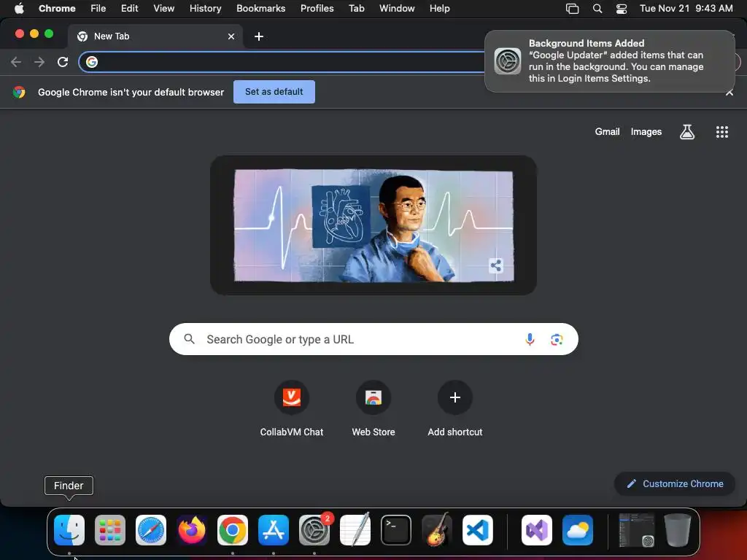This screenshot has width=747, height=560.
Task: Click the date and time in menu bar
Action: coord(686,9)
